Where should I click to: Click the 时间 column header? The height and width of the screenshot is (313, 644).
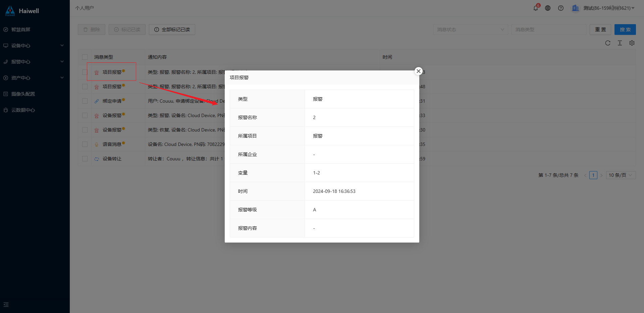(x=387, y=57)
